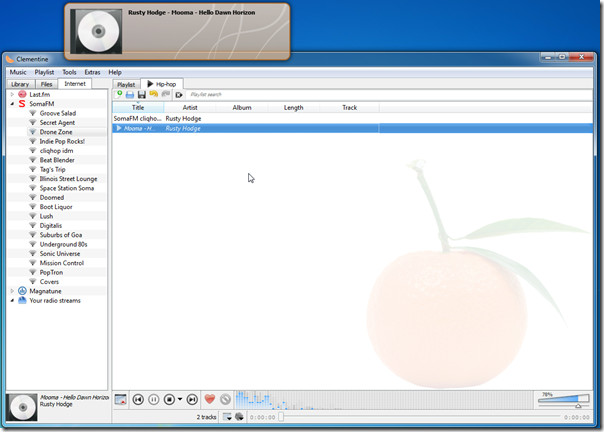This screenshot has width=604, height=432.
Task: Click the CD art in the OSD popup
Action: (x=98, y=31)
